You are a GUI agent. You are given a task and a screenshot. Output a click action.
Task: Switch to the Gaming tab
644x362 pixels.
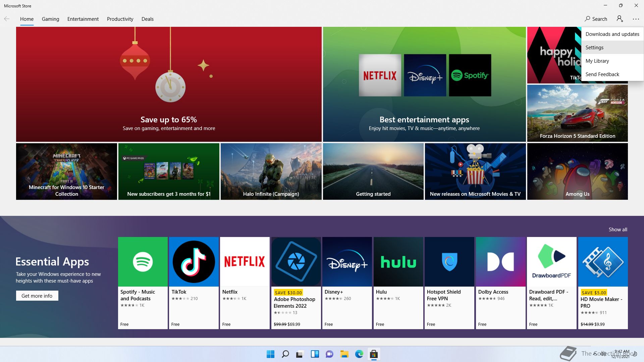(51, 19)
